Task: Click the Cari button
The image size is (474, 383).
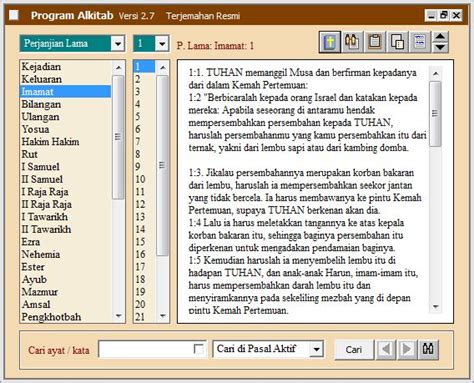Action: point(354,349)
